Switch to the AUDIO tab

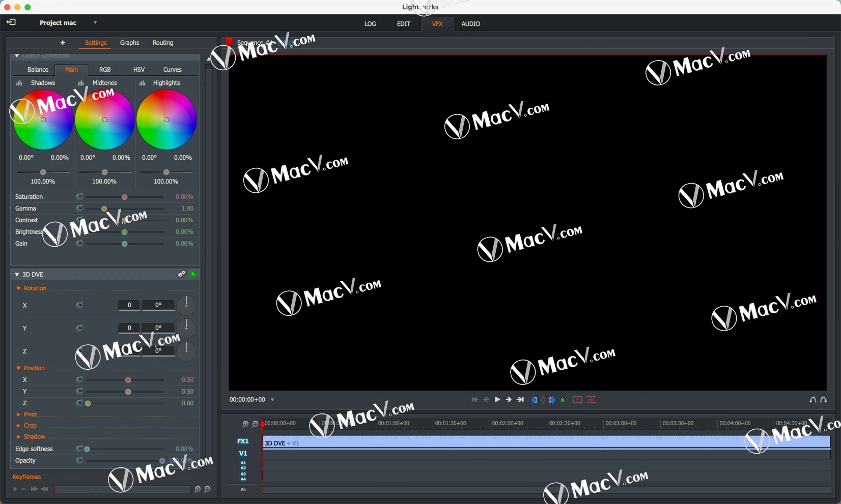pyautogui.click(x=470, y=24)
